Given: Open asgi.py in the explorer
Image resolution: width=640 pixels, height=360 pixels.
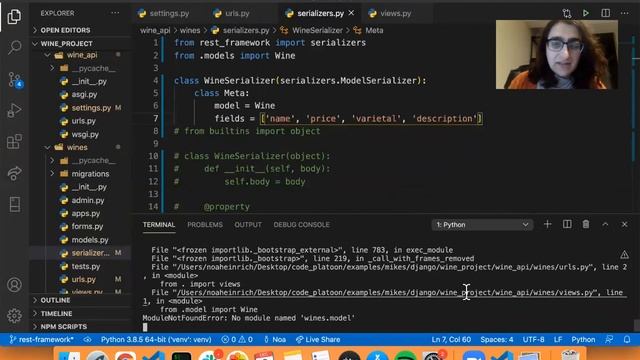Looking at the screenshot, I should pyautogui.click(x=84, y=95).
